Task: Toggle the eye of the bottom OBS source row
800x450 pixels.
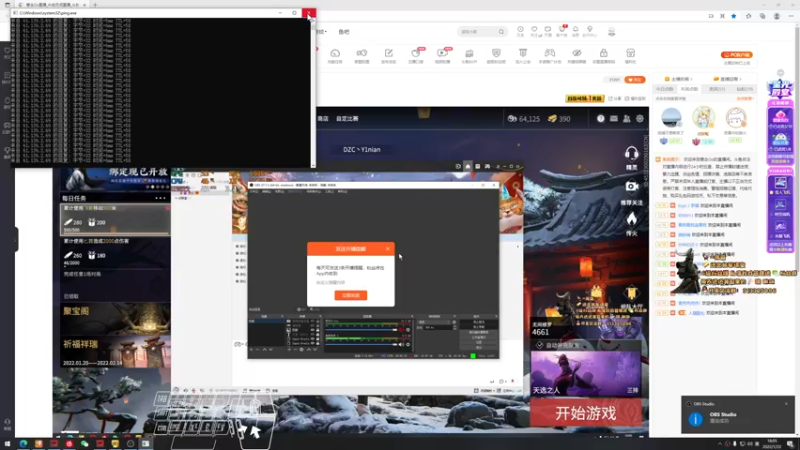Action: tap(312, 343)
